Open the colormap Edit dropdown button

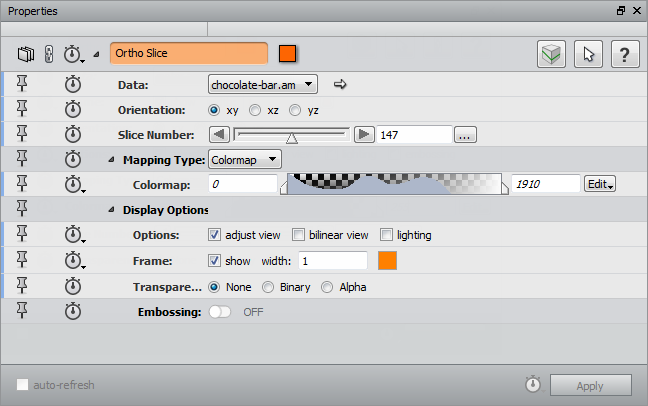(x=600, y=184)
